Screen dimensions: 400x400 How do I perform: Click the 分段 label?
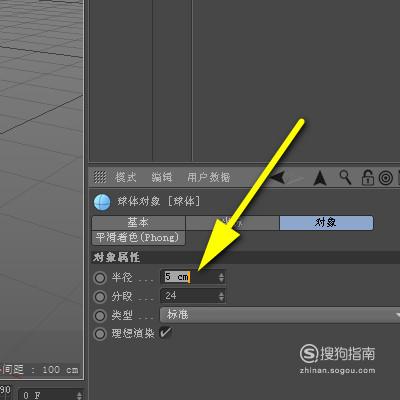coord(122,296)
